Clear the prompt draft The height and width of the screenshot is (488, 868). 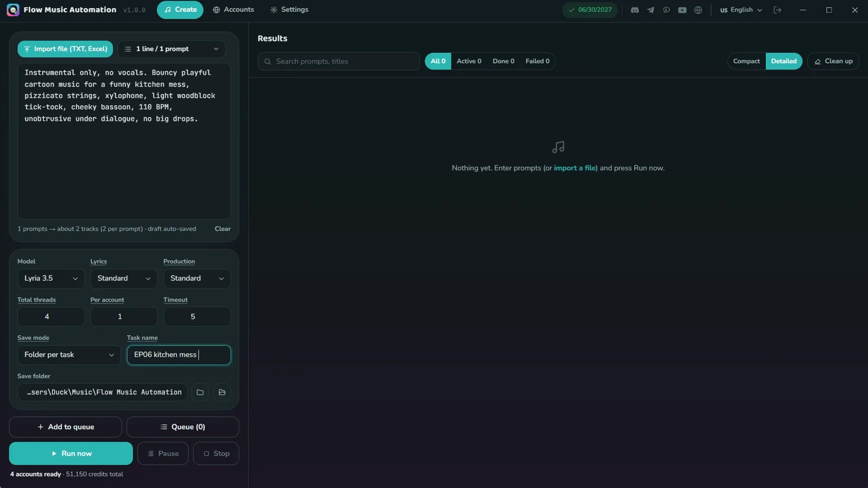(222, 229)
